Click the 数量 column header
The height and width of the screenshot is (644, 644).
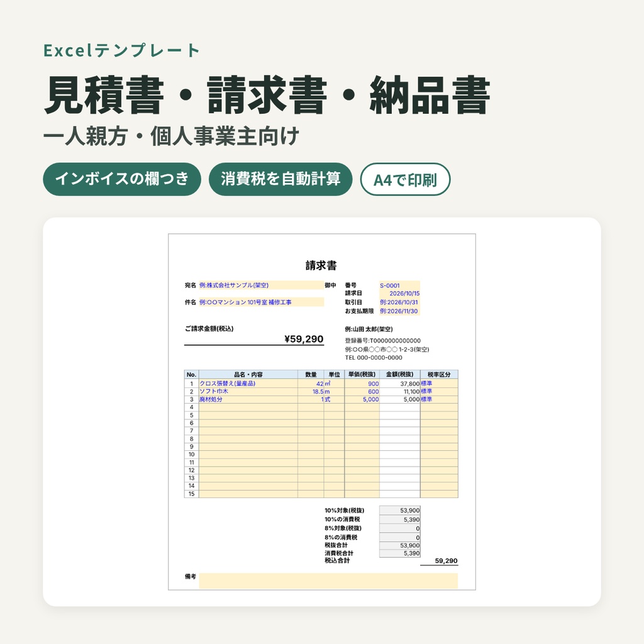click(311, 375)
